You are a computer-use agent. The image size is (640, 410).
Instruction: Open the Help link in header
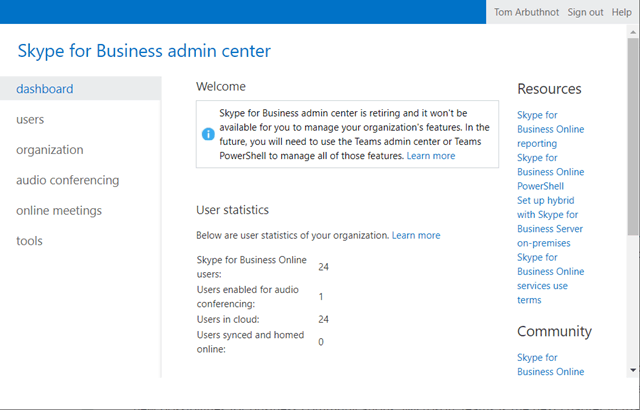(x=621, y=12)
